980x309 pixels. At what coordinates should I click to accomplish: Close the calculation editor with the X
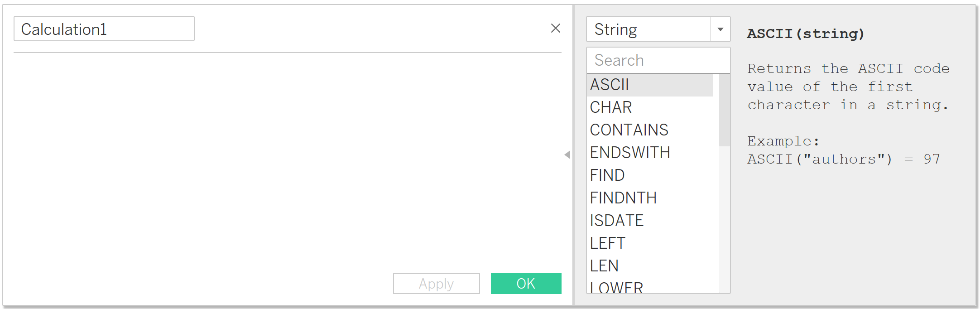(555, 28)
